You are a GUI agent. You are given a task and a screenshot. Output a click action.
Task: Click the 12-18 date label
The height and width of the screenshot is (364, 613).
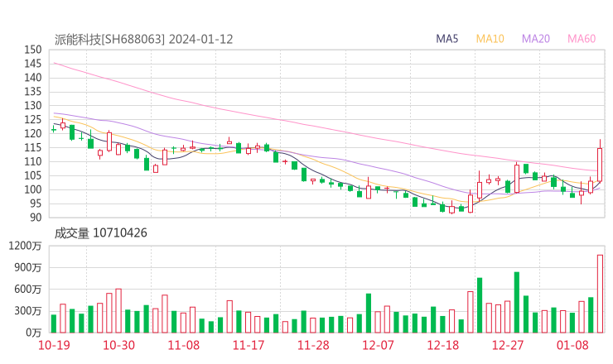tap(443, 345)
